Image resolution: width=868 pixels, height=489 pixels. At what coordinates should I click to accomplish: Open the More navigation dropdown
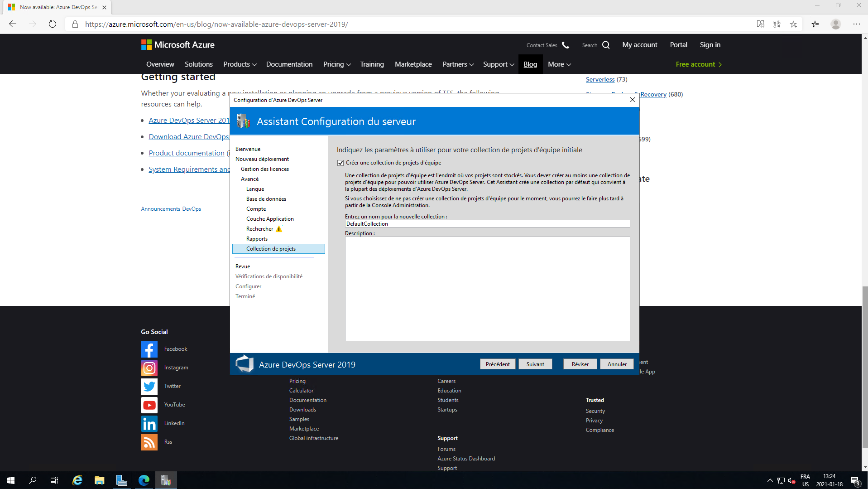(x=559, y=64)
